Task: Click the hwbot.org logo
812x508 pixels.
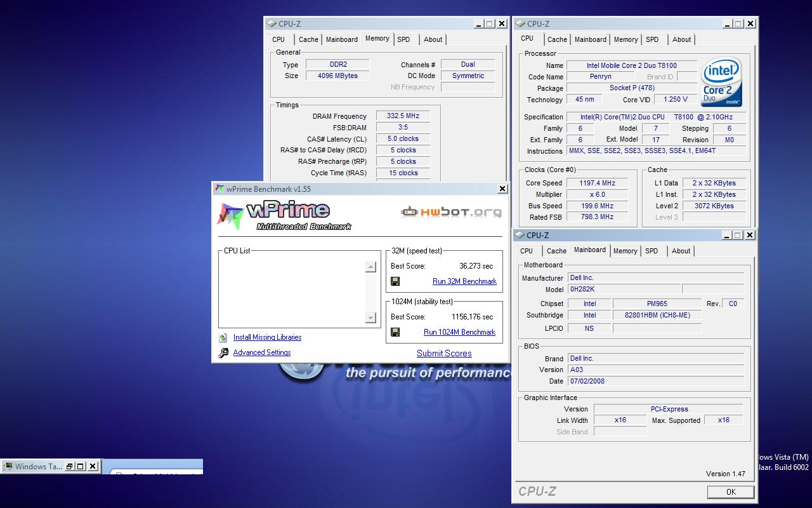Action: 452,212
